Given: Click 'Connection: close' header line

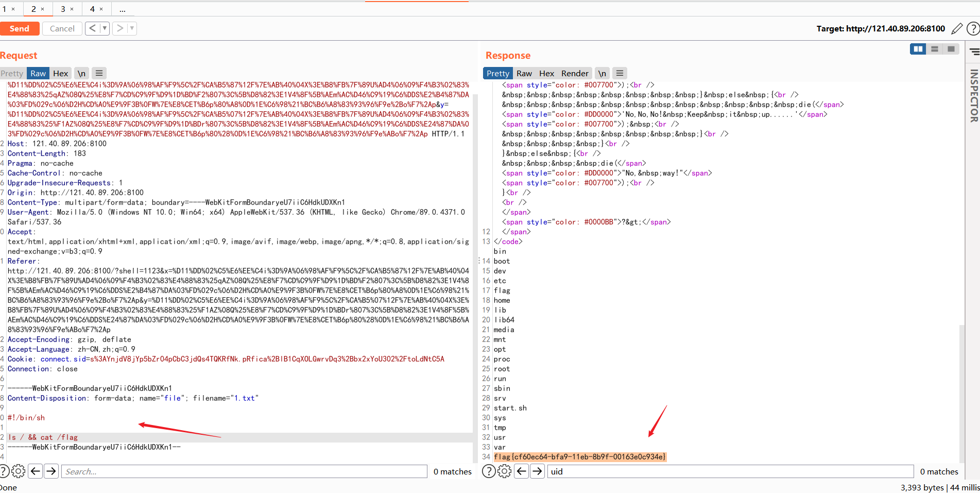Looking at the screenshot, I should point(43,369).
